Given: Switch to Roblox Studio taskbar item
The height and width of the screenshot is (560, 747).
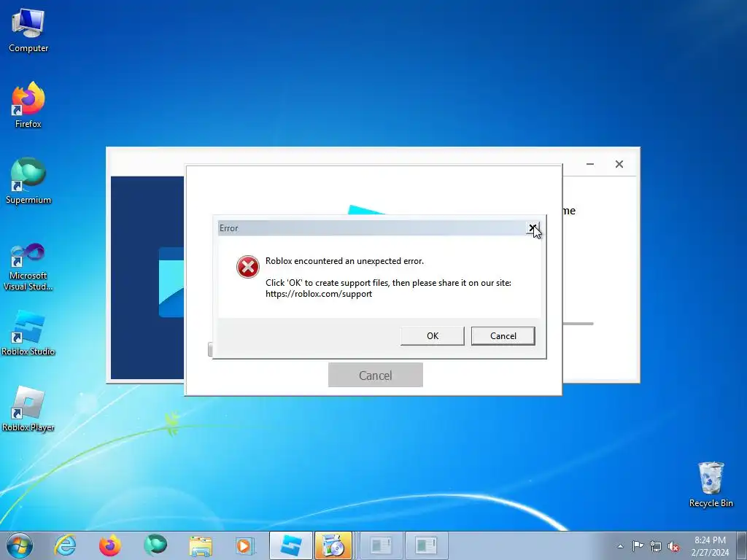Looking at the screenshot, I should click(x=290, y=545).
